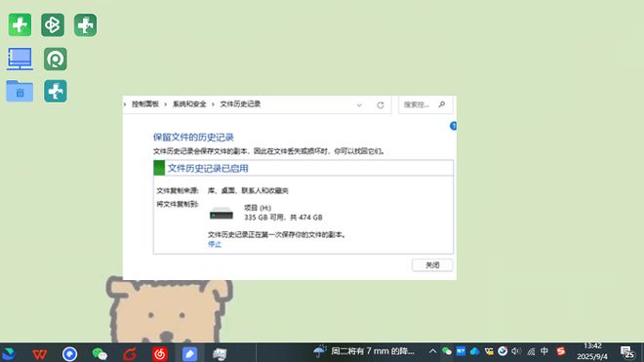Click the blue square tray icon
The height and width of the screenshot is (362, 644).
click(461, 351)
